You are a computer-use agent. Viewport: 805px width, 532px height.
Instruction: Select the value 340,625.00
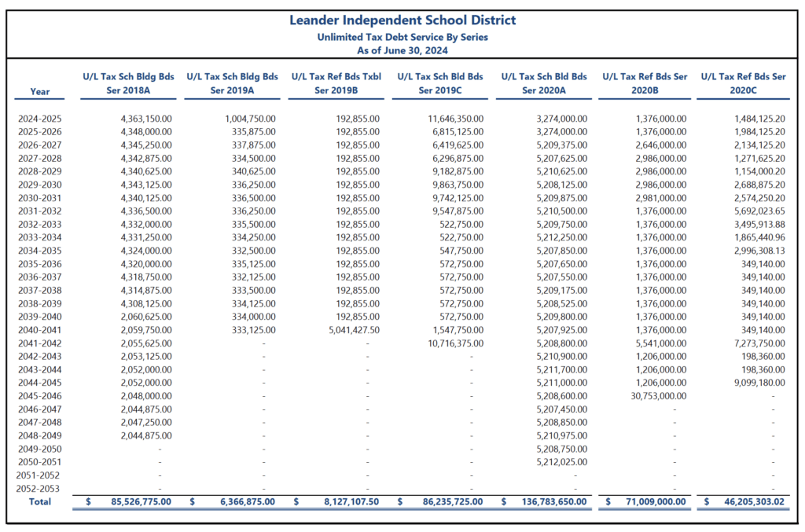coord(254,171)
